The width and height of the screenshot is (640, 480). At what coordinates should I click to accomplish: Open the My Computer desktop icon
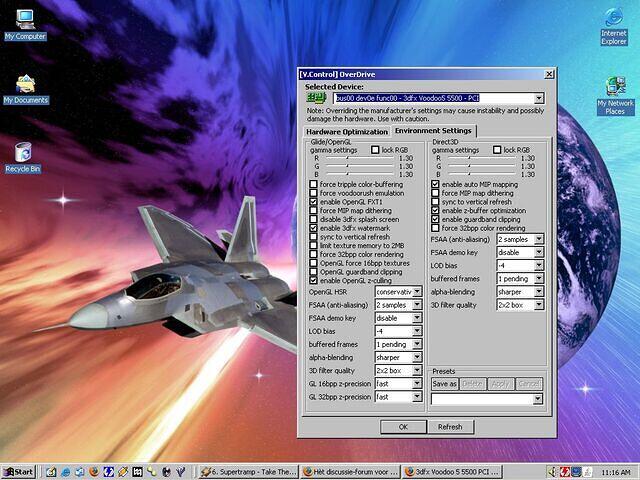pyautogui.click(x=25, y=24)
